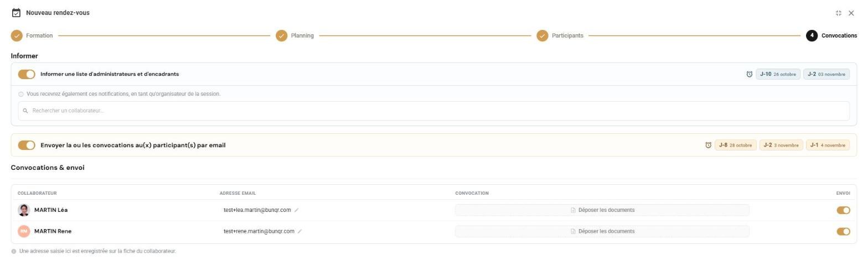This screenshot has width=868, height=260.
Task: Open MARTIN Rene's RM avatar
Action: click(x=24, y=231)
